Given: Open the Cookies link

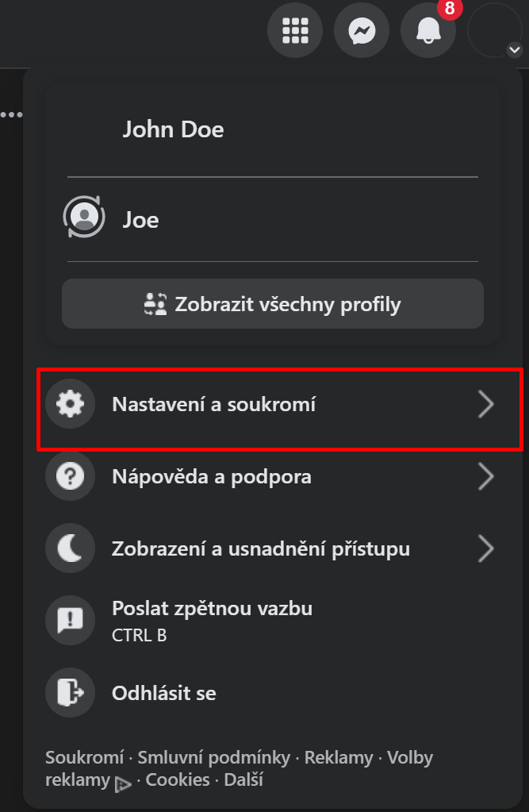Looking at the screenshot, I should pyautogui.click(x=177, y=779).
